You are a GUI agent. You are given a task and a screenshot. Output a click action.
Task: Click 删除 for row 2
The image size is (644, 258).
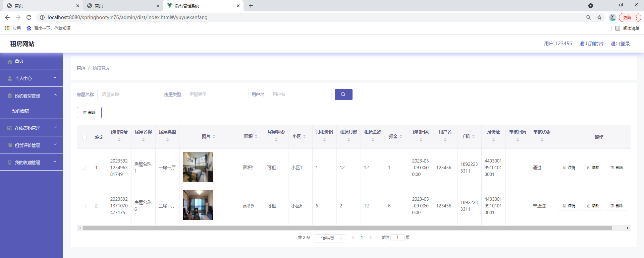coord(616,206)
